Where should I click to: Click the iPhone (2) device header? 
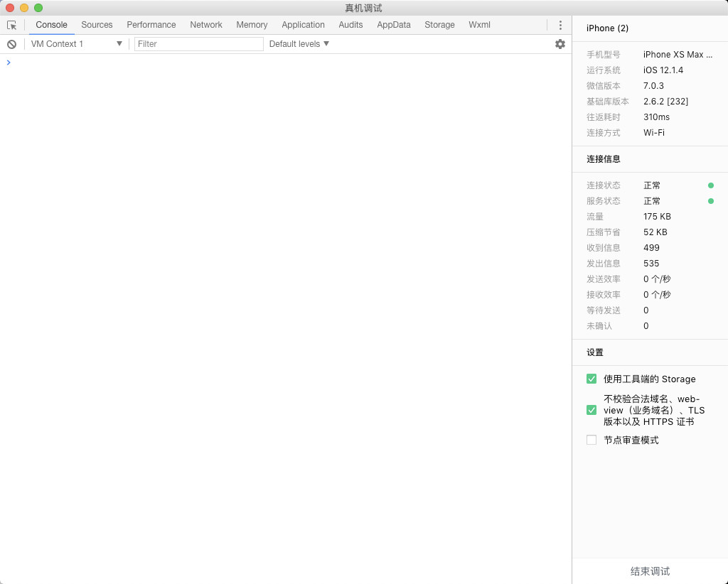(x=607, y=28)
